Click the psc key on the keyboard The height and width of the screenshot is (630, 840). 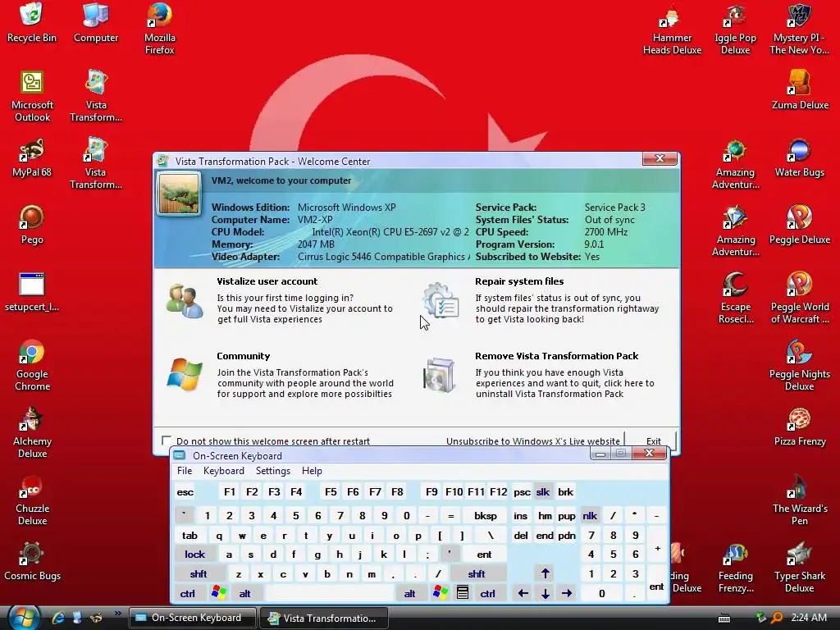coord(522,492)
